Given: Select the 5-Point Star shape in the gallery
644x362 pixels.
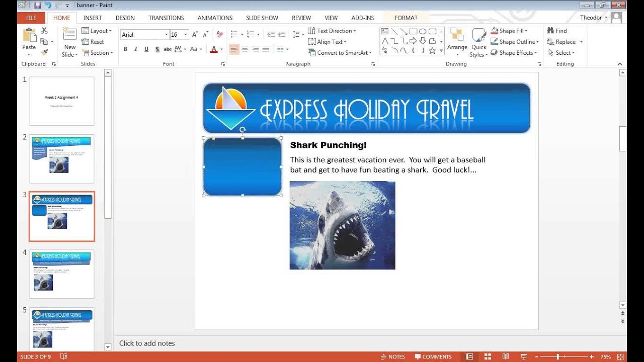Looking at the screenshot, I should [x=433, y=50].
